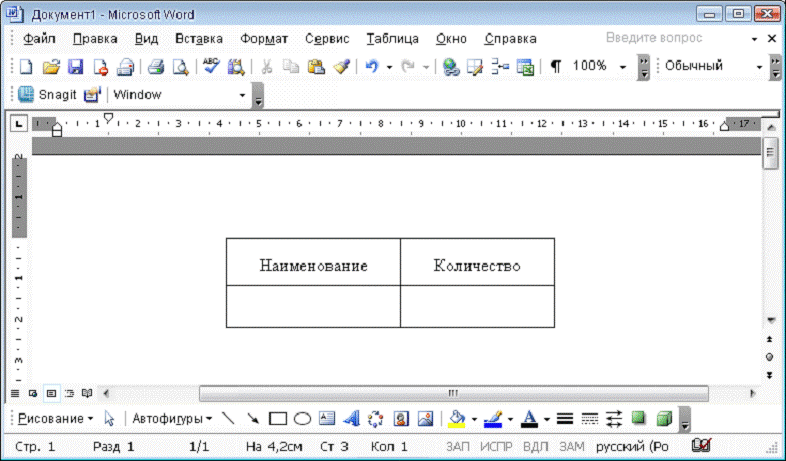Toggle the ЗАМ overtype mode indicator
786x461 pixels.
[572, 446]
